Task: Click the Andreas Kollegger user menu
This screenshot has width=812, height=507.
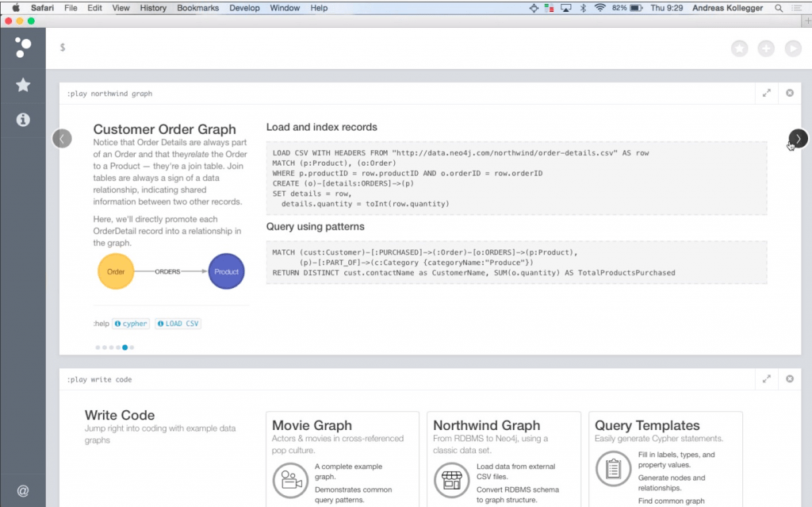Action: click(728, 8)
